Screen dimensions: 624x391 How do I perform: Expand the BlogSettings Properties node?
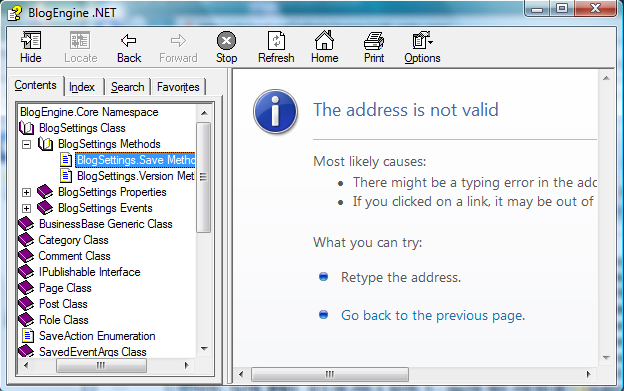point(26,193)
